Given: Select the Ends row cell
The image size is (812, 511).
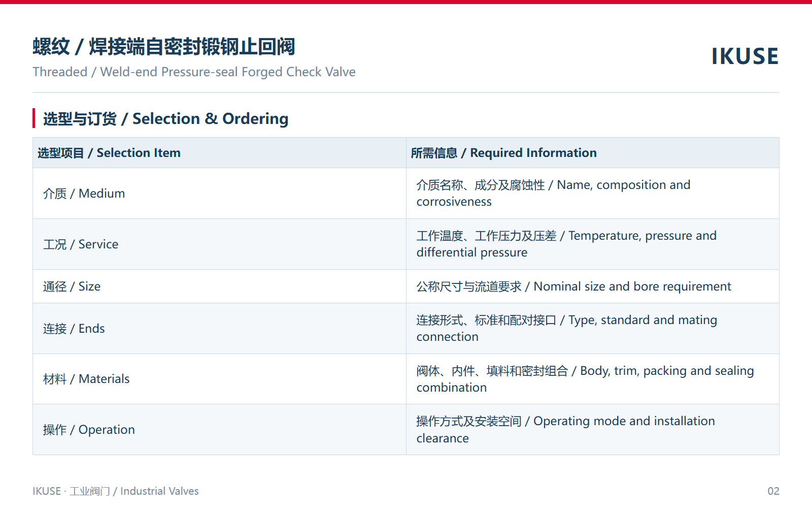Looking at the screenshot, I should coord(219,329).
